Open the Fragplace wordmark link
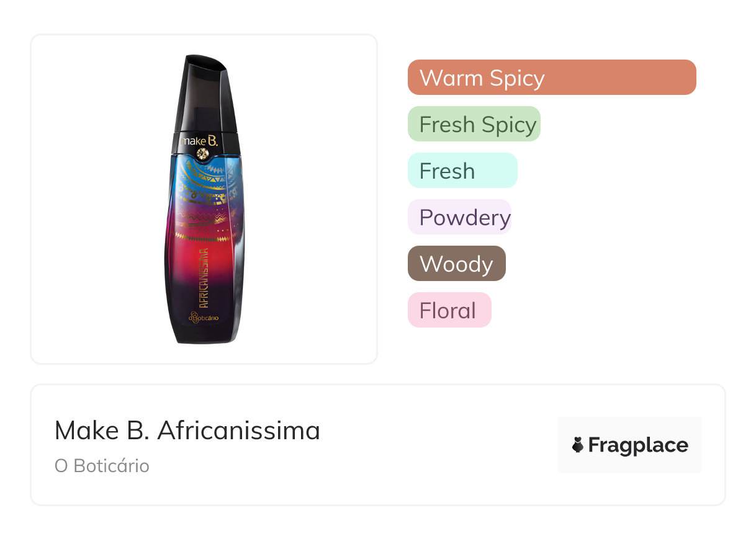Screen dimensions: 756x536 click(x=638, y=445)
